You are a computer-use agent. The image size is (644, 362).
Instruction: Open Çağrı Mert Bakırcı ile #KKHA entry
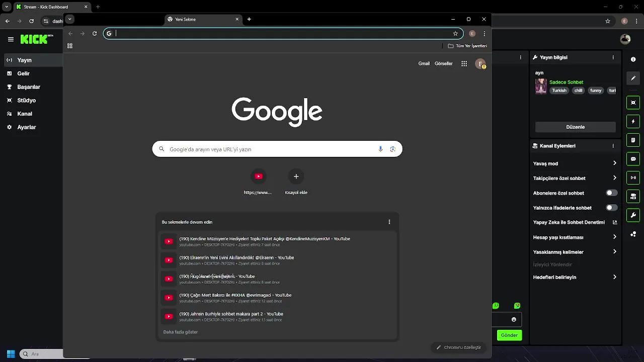click(x=278, y=298)
